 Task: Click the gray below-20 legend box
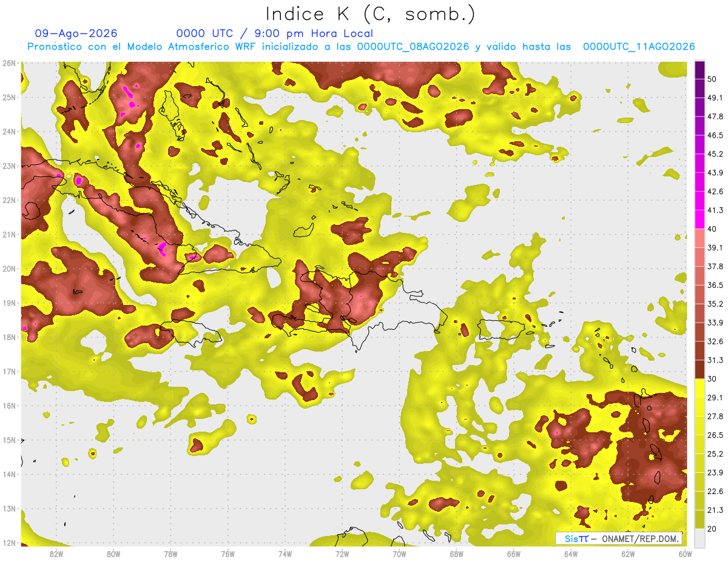(699, 538)
